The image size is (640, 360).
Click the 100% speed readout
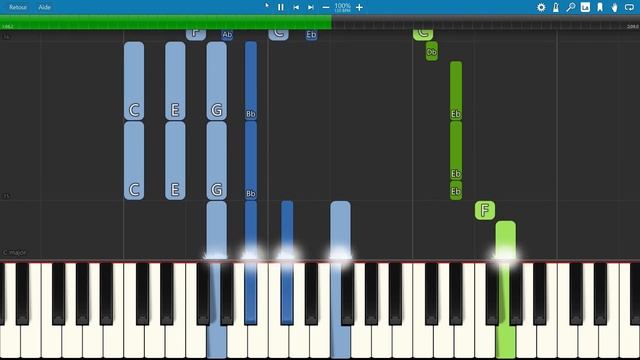click(x=342, y=6)
